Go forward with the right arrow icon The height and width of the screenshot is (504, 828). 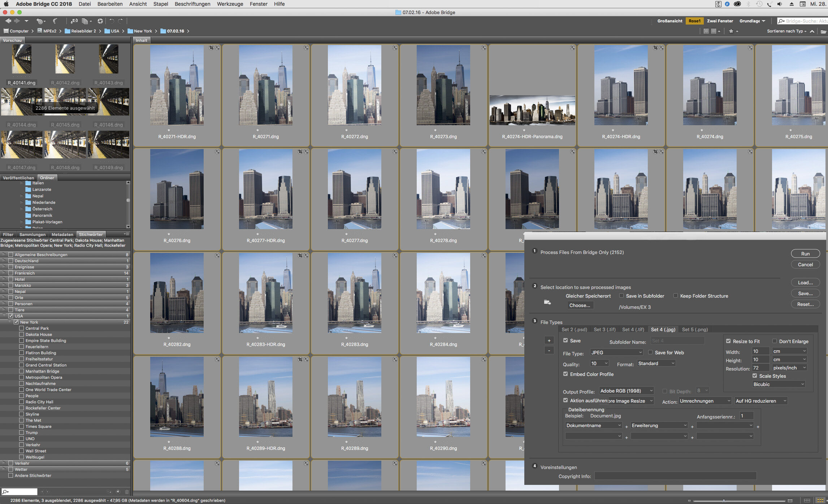[x=17, y=21]
